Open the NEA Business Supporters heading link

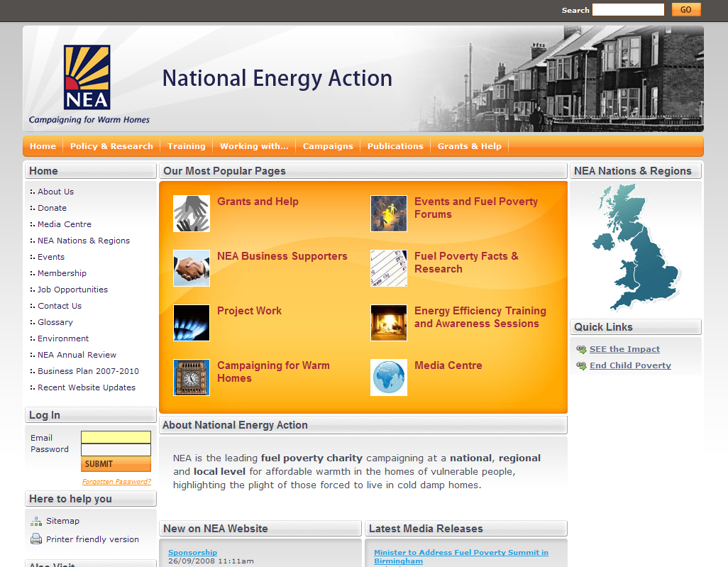click(x=282, y=256)
